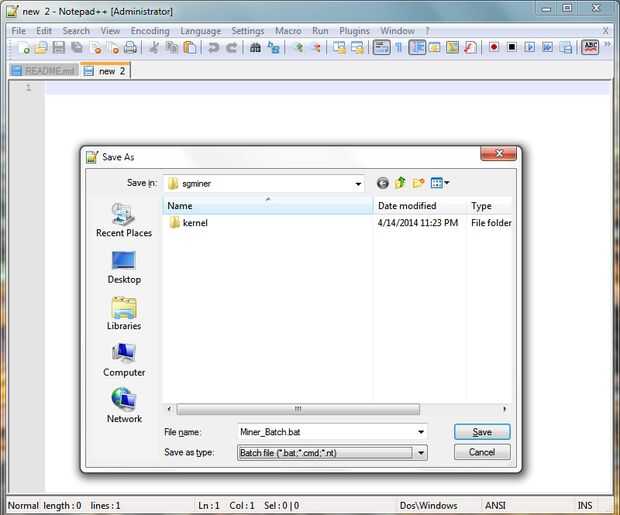The image size is (620, 515).
Task: Click the Create New Folder icon
Action: [x=418, y=183]
